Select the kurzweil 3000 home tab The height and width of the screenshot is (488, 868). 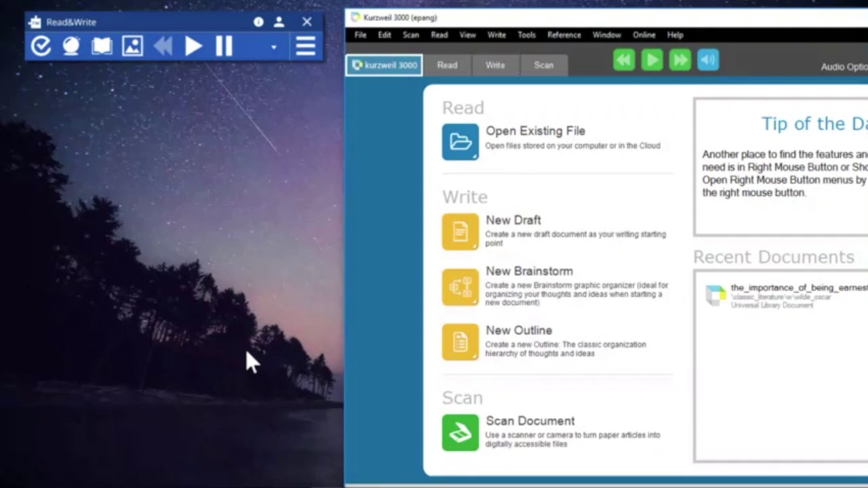pos(384,65)
